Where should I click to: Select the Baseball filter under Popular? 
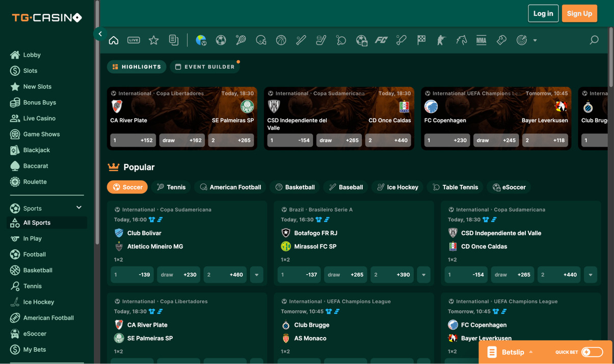click(x=346, y=187)
